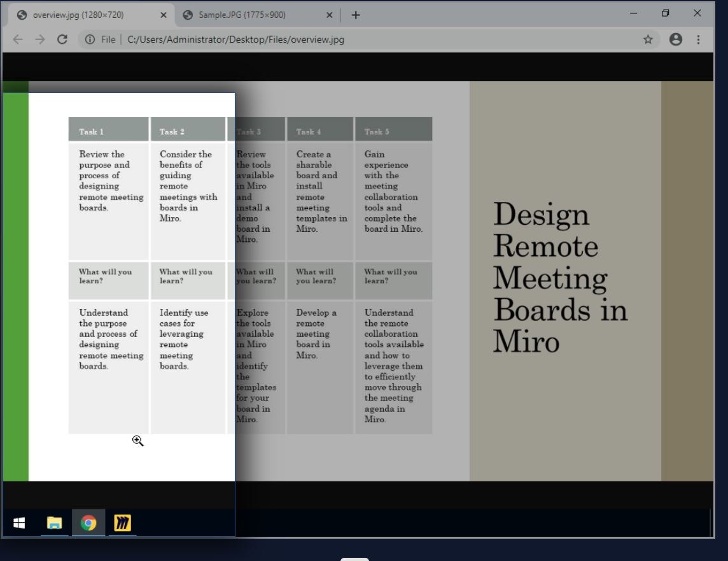This screenshot has width=728, height=561.
Task: Close the overview.jpg tab
Action: click(164, 15)
